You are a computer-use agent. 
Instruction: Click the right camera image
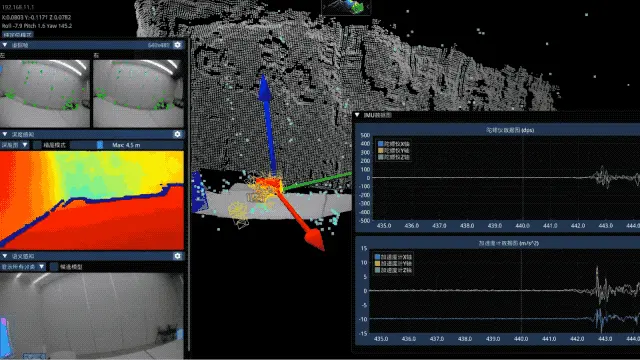138,93
